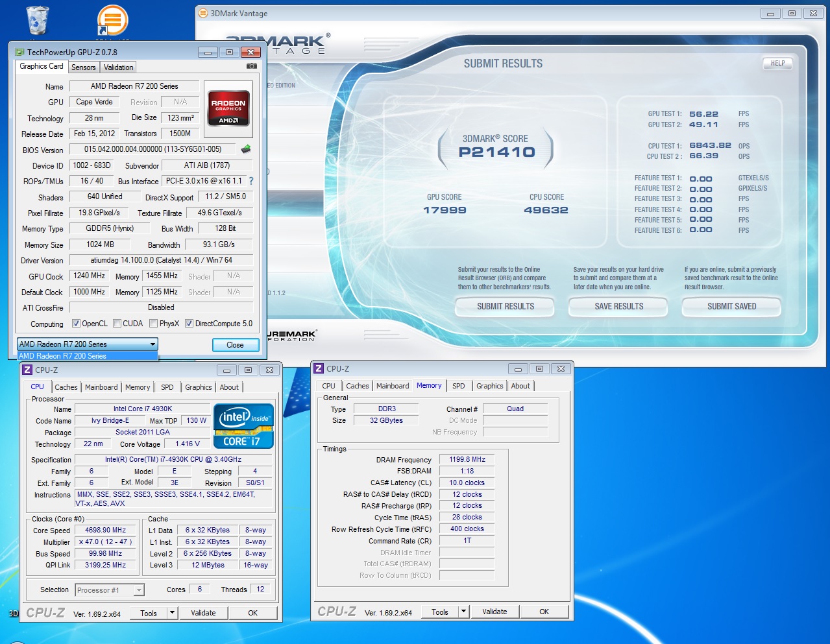
Task: Click the CAS# Latency 10.0 clocks value
Action: click(x=467, y=483)
